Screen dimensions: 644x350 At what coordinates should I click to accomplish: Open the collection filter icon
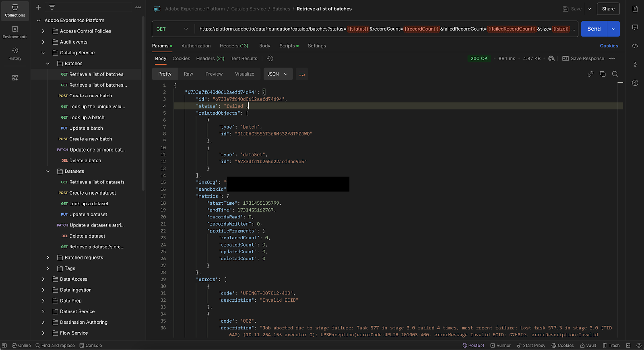[52, 7]
